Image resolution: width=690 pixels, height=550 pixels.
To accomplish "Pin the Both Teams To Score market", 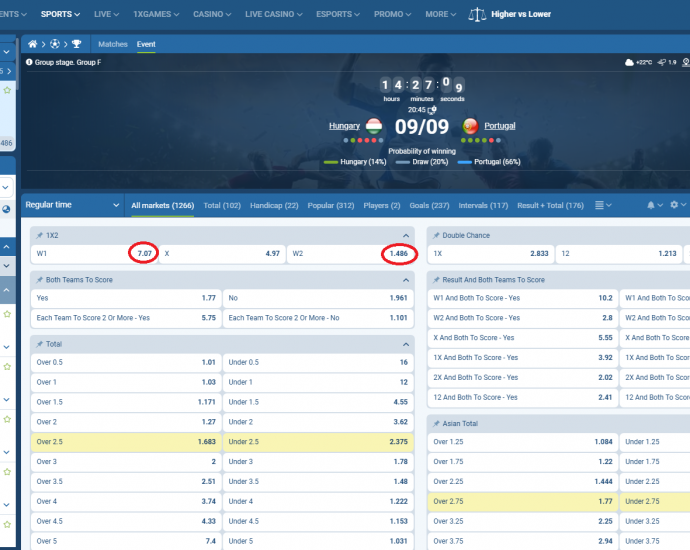I will [40, 280].
